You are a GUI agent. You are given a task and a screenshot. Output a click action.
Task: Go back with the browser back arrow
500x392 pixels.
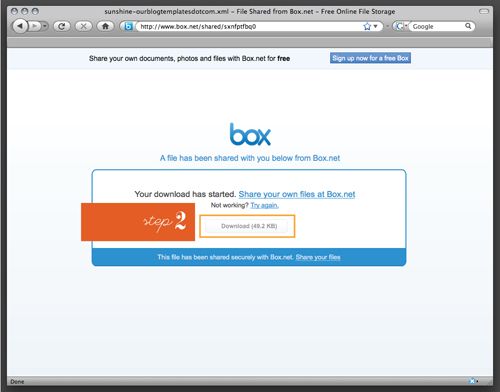20,26
